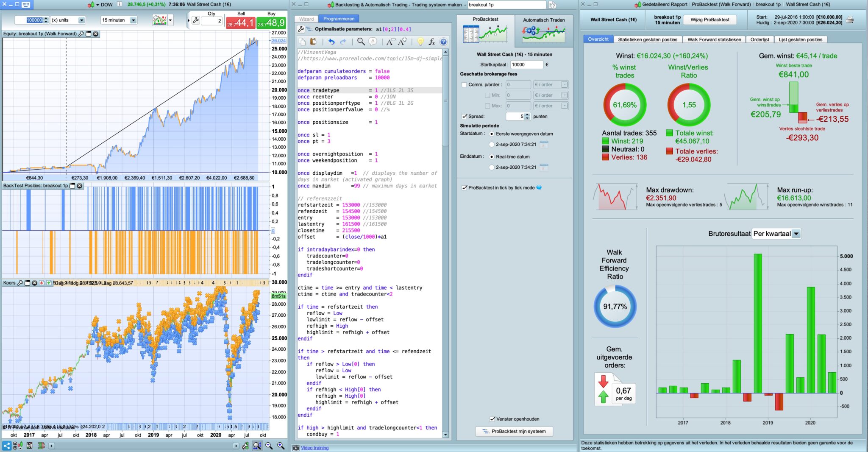Select the Real-time datum radio button
The image size is (868, 452).
click(x=492, y=157)
